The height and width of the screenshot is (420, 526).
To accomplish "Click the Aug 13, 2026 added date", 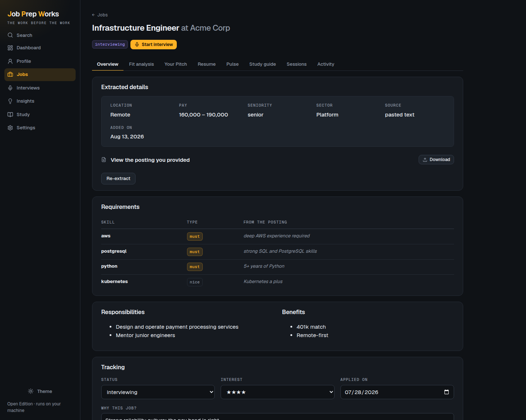I will click(x=127, y=137).
